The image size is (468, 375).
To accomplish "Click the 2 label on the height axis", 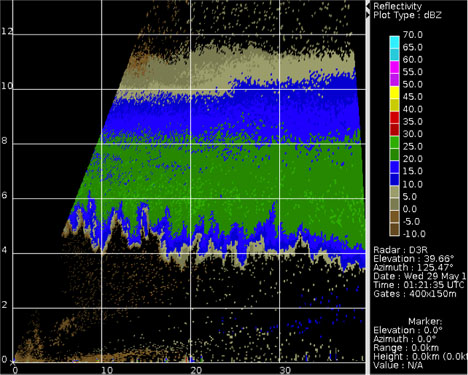I will tap(4, 305).
